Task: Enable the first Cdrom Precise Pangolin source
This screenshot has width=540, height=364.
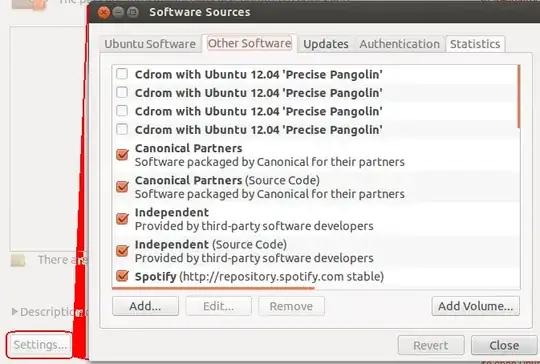Action: [x=122, y=74]
